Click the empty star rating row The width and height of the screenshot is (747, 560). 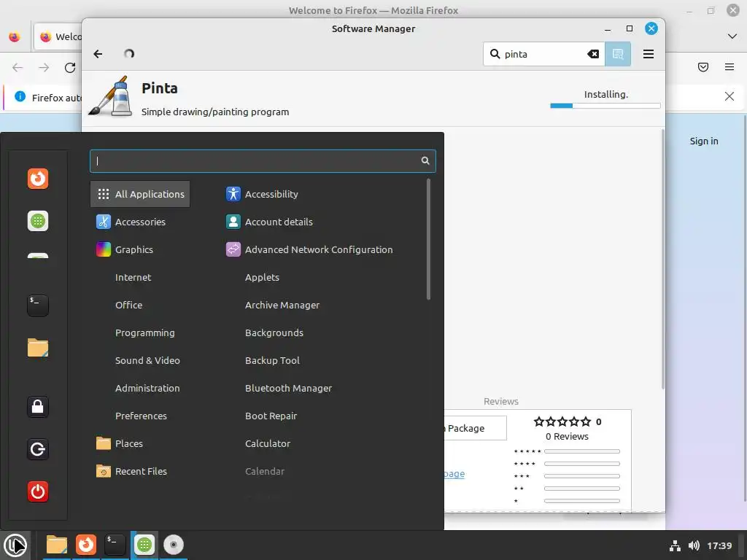(x=562, y=421)
